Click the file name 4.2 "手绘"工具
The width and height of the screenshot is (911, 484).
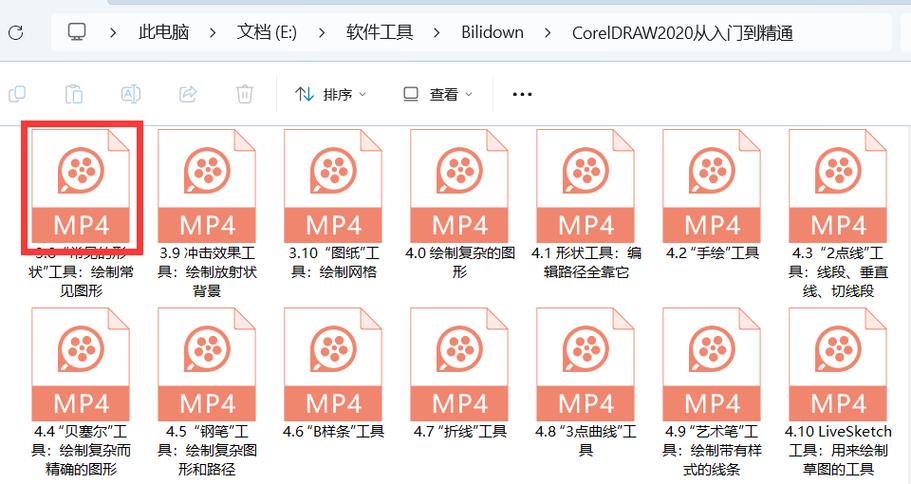point(712,253)
